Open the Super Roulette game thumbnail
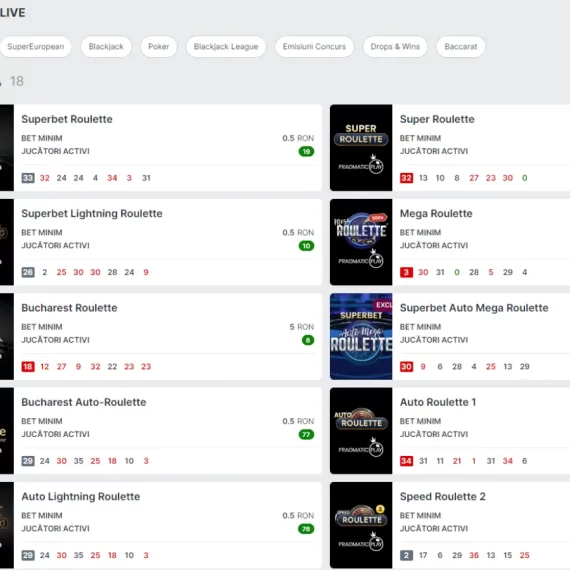Viewport: 570px width, 570px height. point(361,148)
